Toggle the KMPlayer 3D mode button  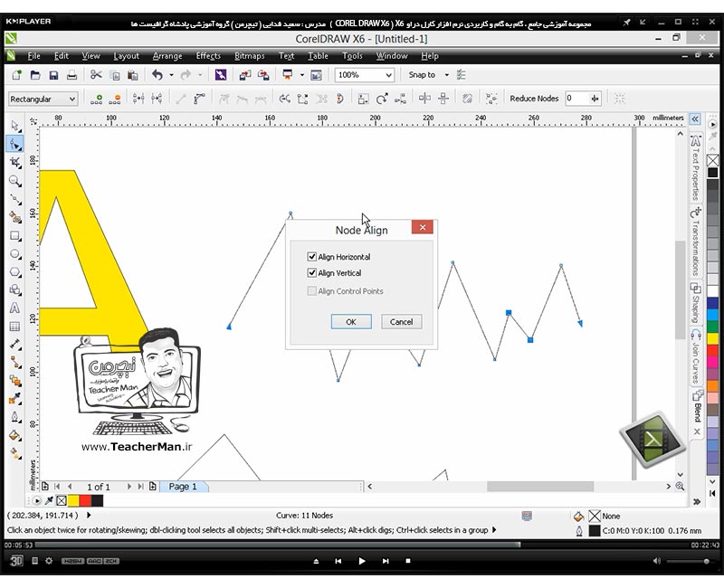click(x=16, y=561)
